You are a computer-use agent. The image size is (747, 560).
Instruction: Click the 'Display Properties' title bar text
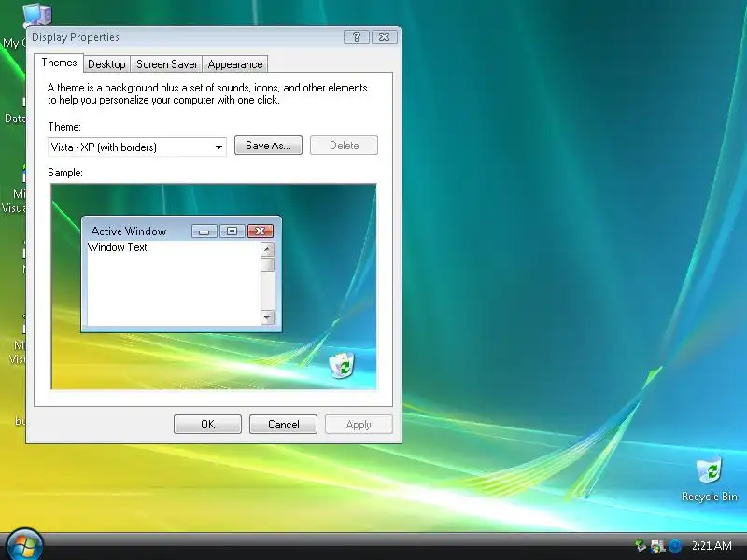click(x=76, y=37)
